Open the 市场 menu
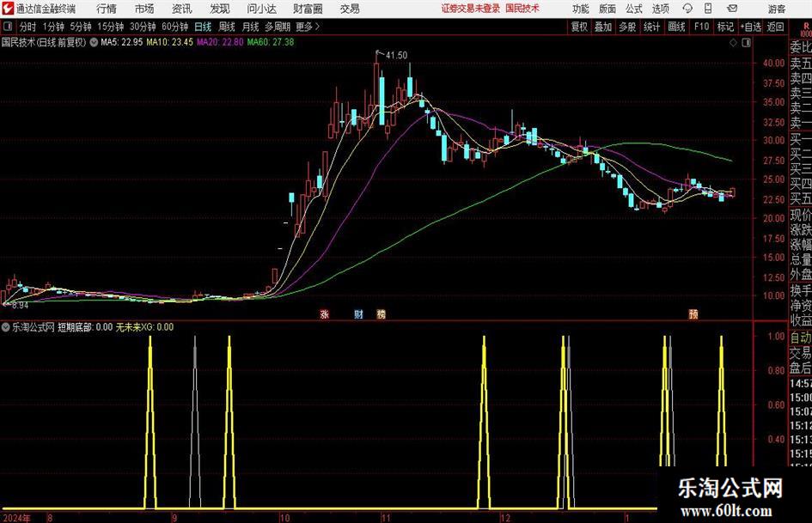The height and width of the screenshot is (523, 812). coord(144,9)
